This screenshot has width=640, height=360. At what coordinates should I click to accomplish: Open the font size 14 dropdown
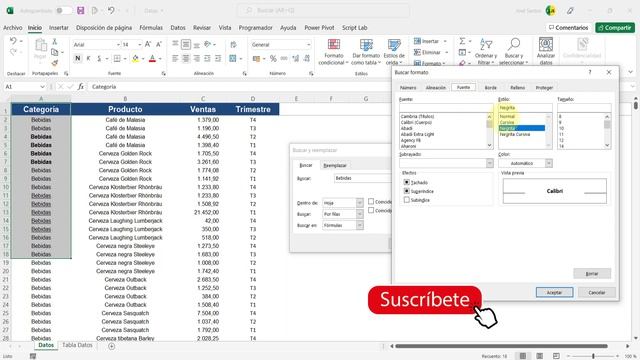pos(140,44)
